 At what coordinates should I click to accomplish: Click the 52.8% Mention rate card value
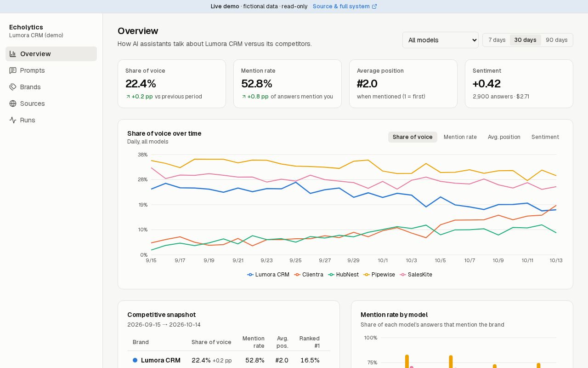click(257, 84)
